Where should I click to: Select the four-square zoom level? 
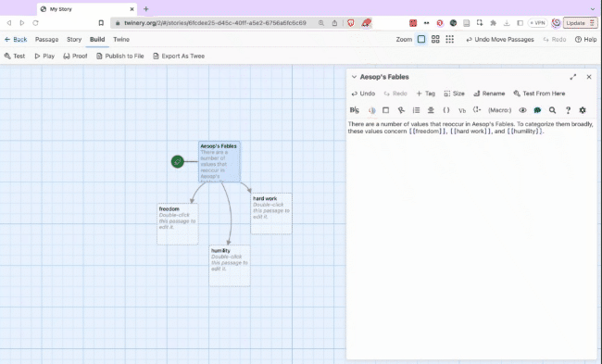click(435, 39)
